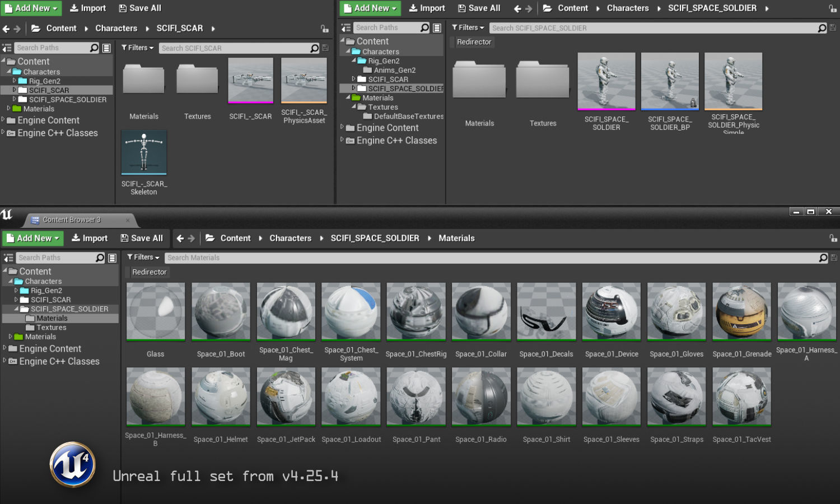Click the folder icon in Content Browser 3 breadcrumb bar
This screenshot has height=504, width=840.
coord(210,238)
